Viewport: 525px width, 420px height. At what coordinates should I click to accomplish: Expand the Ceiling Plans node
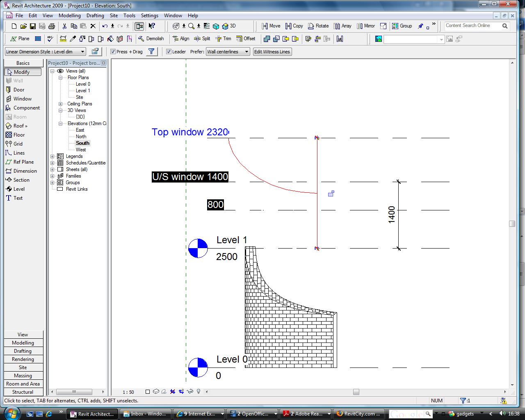[x=61, y=104]
